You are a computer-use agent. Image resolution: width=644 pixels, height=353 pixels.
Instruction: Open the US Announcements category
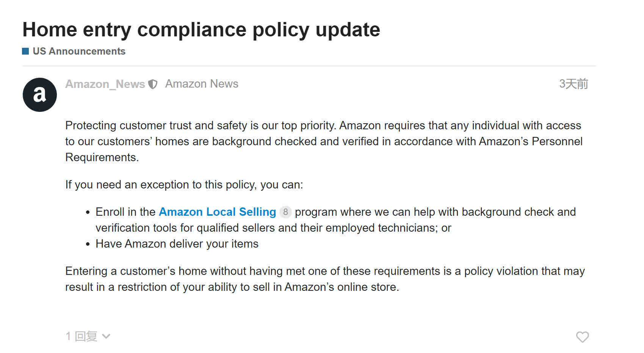[x=79, y=51]
